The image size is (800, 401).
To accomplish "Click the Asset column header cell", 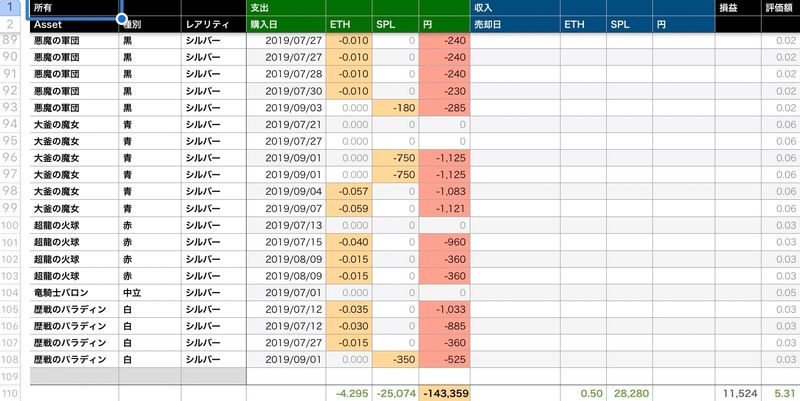I will [74, 24].
